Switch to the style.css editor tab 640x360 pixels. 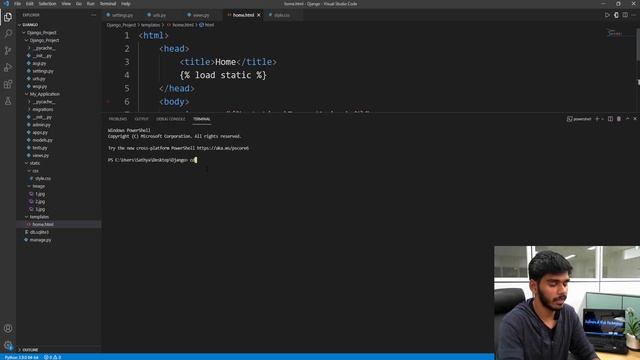[282, 15]
